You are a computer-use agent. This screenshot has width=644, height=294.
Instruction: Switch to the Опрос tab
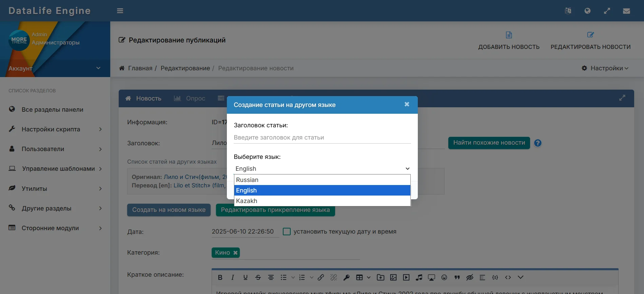190,98
